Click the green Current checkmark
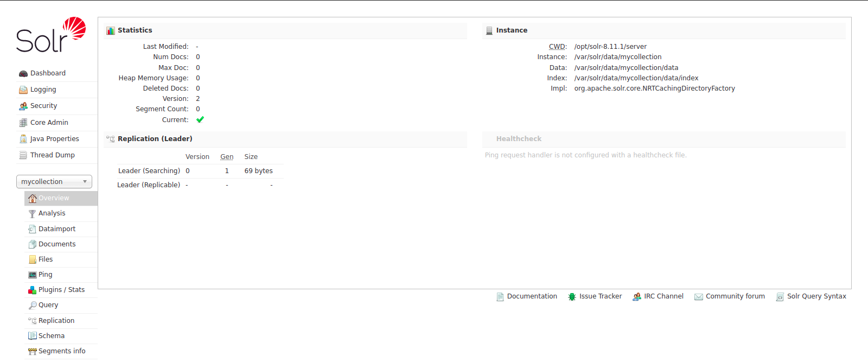868x362 pixels. 200,120
